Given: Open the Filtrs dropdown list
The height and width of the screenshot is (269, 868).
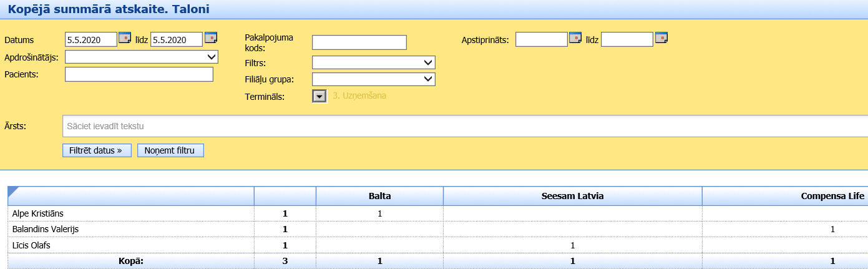Looking at the screenshot, I should (373, 62).
